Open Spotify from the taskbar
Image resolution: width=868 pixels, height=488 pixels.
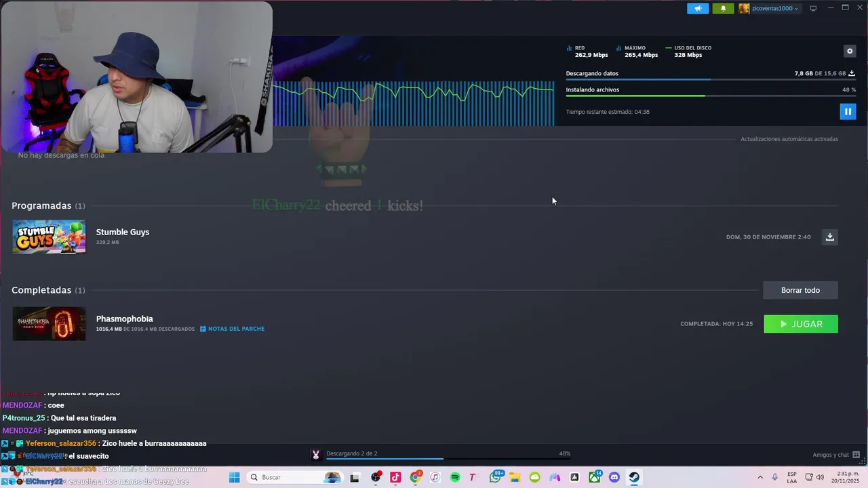(x=455, y=477)
